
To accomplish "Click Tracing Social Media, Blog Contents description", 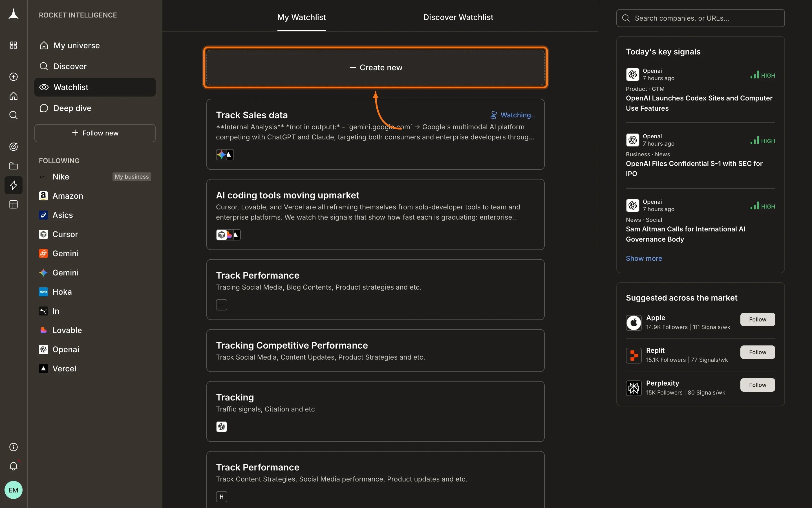I will [318, 287].
